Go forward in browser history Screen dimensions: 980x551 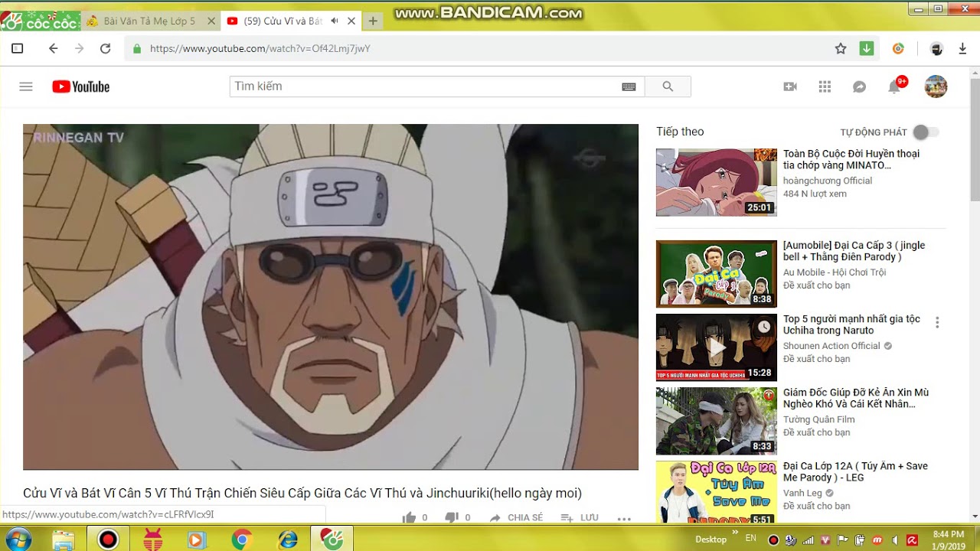pyautogui.click(x=79, y=48)
